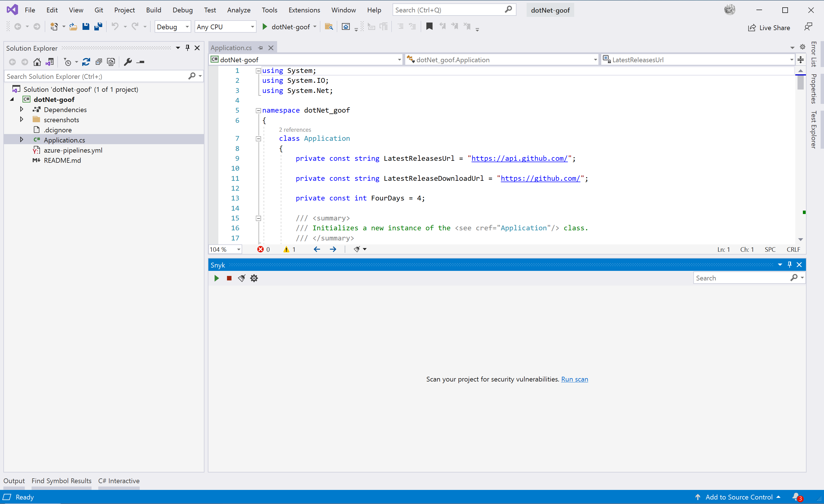Open the File menu
Image resolution: width=824 pixels, height=504 pixels.
30,10
